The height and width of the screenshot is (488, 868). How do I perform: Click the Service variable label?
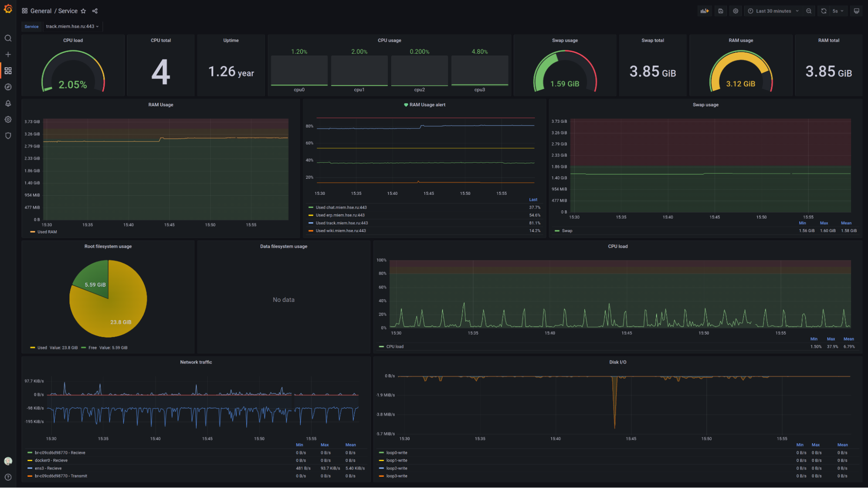coord(31,26)
